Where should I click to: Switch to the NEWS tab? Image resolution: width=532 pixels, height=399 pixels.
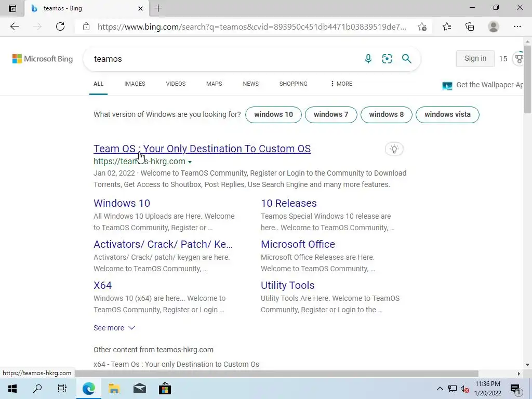[x=251, y=84]
